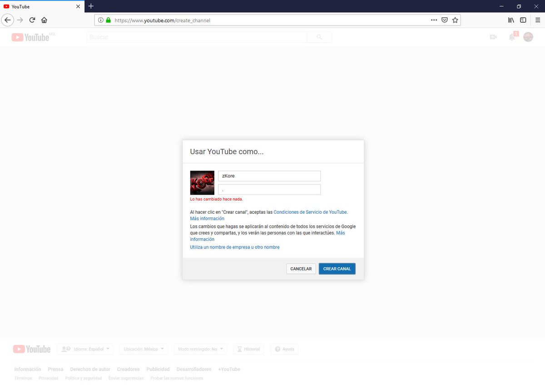Go back with the Firefox back arrow
This screenshot has width=545, height=392.
[7, 20]
